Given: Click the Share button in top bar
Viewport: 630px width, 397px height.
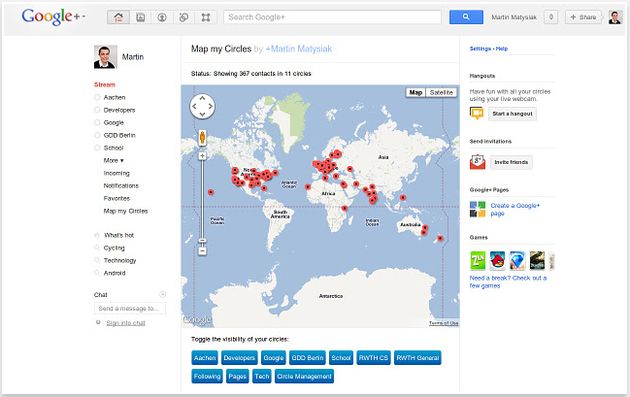Looking at the screenshot, I should tap(583, 17).
